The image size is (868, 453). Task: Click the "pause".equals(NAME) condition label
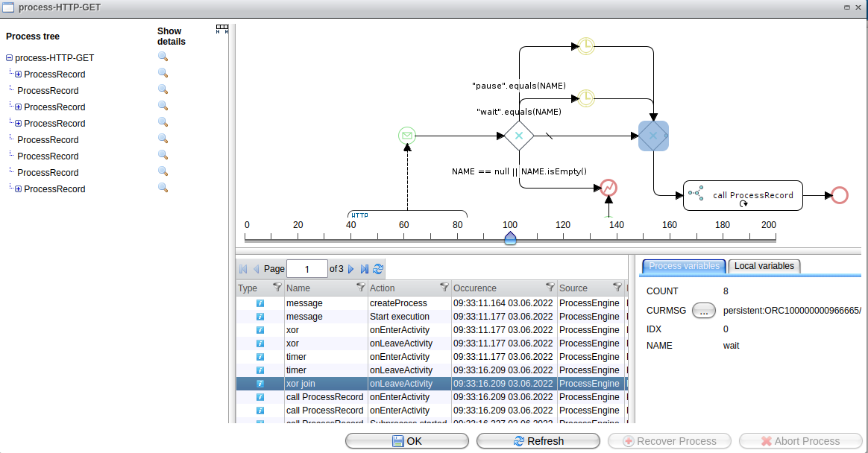(519, 86)
